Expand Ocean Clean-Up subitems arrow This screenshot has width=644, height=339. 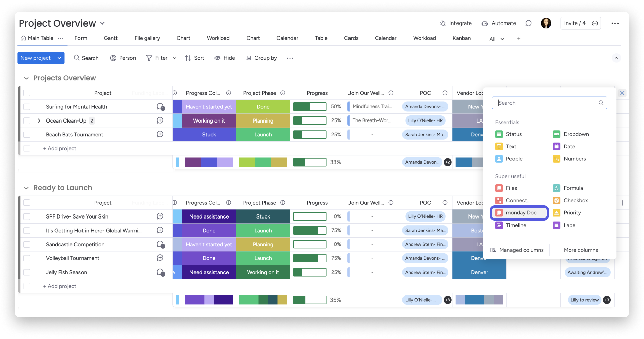click(x=39, y=120)
